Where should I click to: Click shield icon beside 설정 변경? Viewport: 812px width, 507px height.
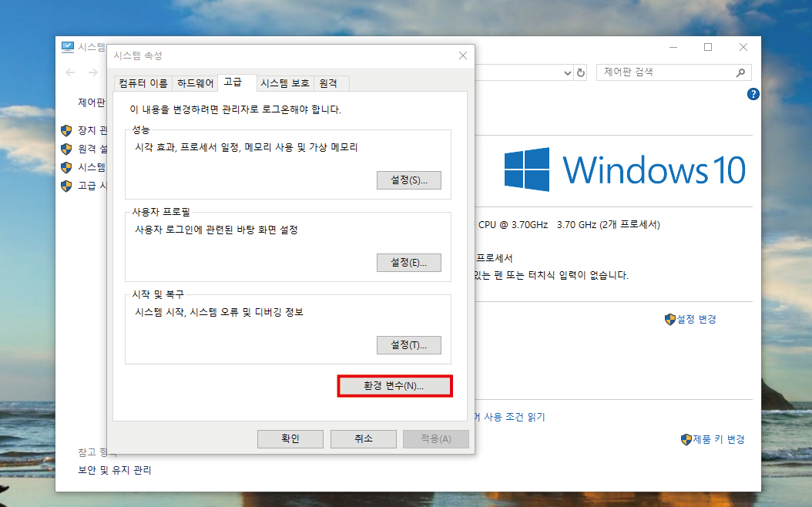tap(670, 320)
